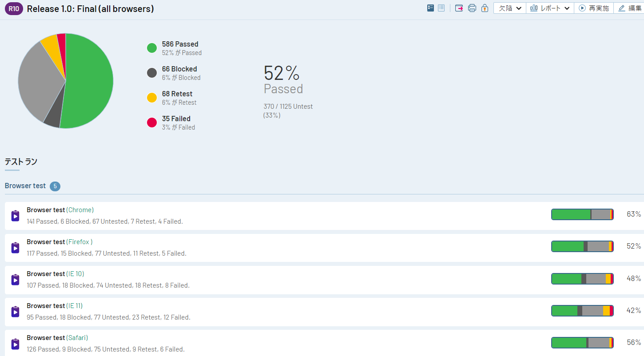Click the '68 Retest' legend text
This screenshot has height=356, width=644.
tap(177, 94)
